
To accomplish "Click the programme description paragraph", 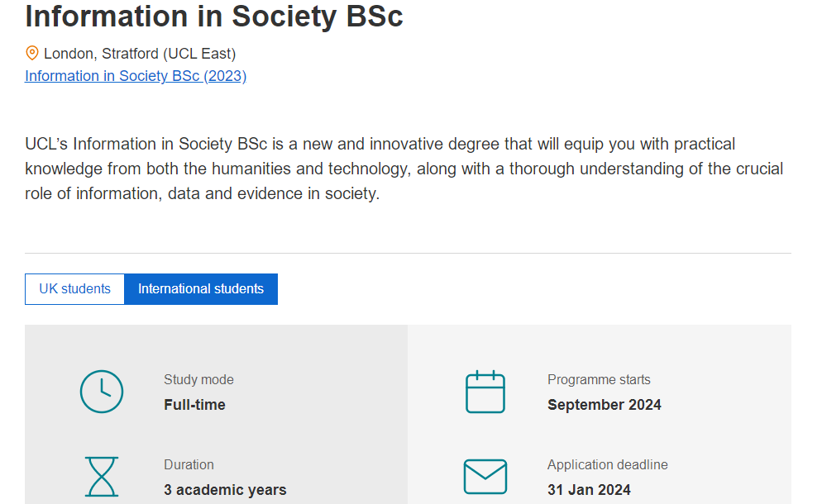I will coord(404,169).
